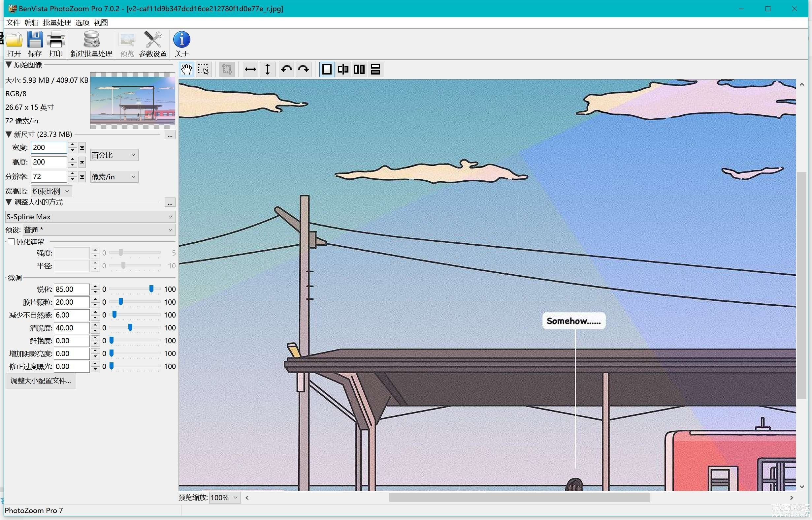Image resolution: width=812 pixels, height=520 pixels.
Task: Flip image horizontally
Action: coord(250,69)
